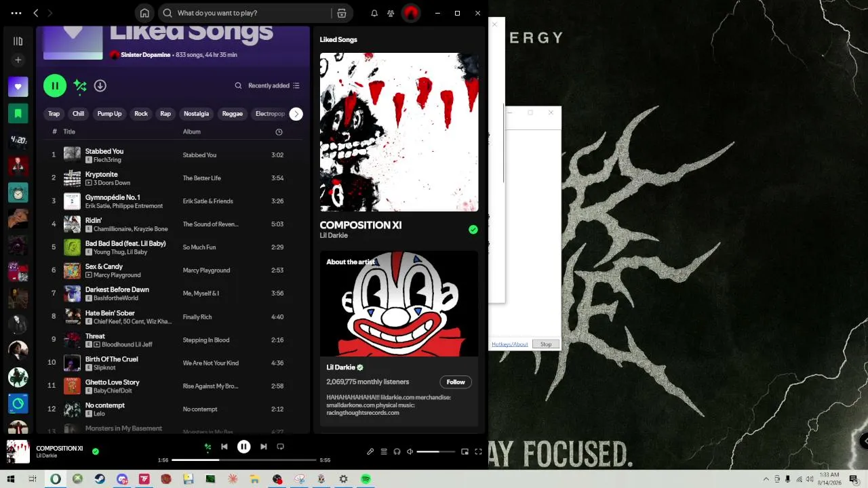
Task: Select the Reggae filter chip
Action: 233,114
